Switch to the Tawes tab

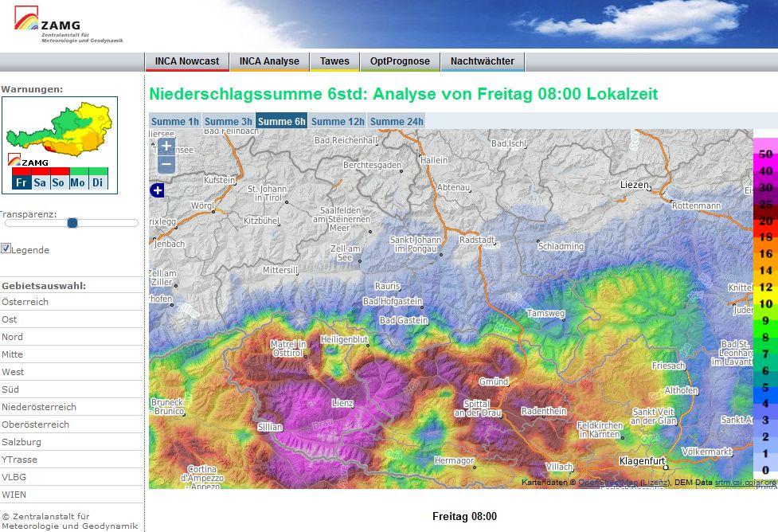click(x=334, y=61)
